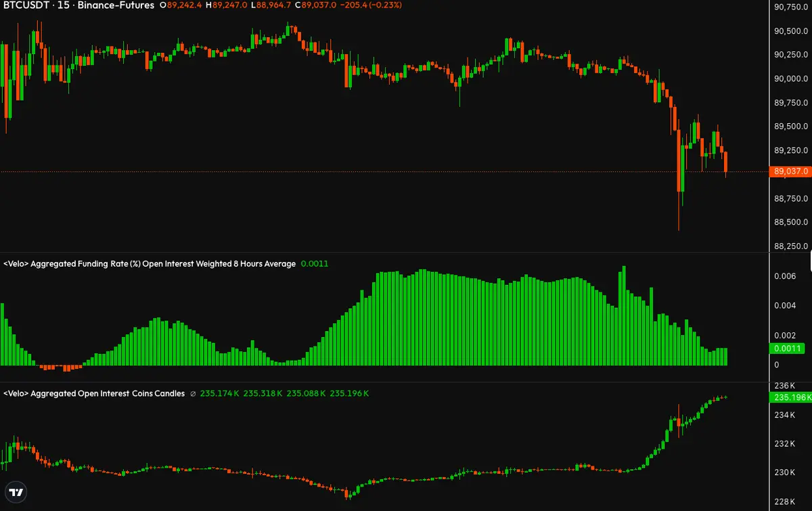
Task: Click the green 0.0011 label on funding axis
Action: coord(786,349)
